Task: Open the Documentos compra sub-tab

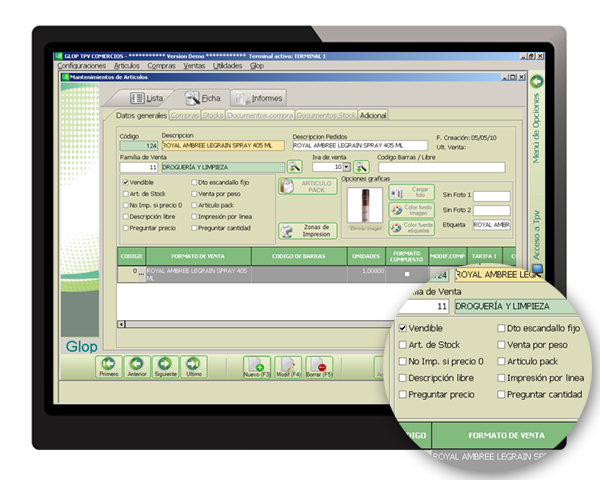Action: (x=260, y=115)
